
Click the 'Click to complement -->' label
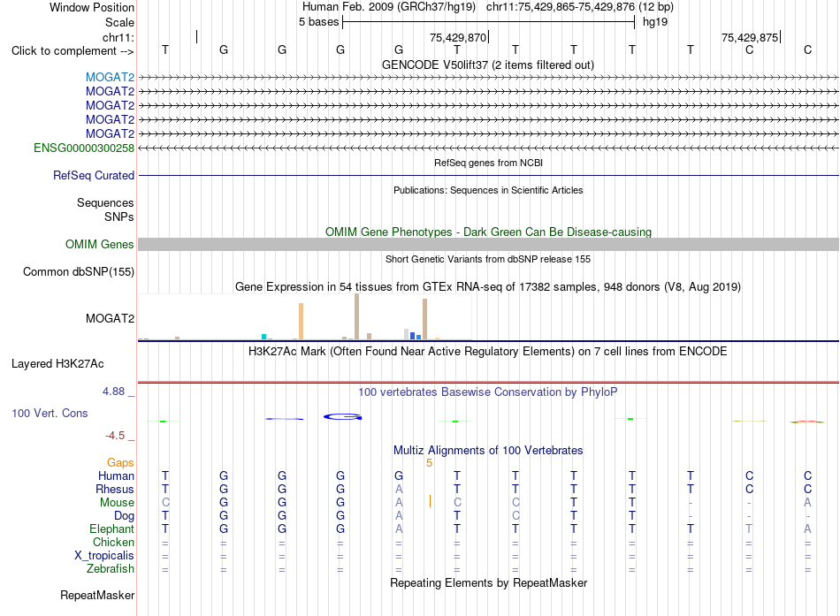[73, 51]
